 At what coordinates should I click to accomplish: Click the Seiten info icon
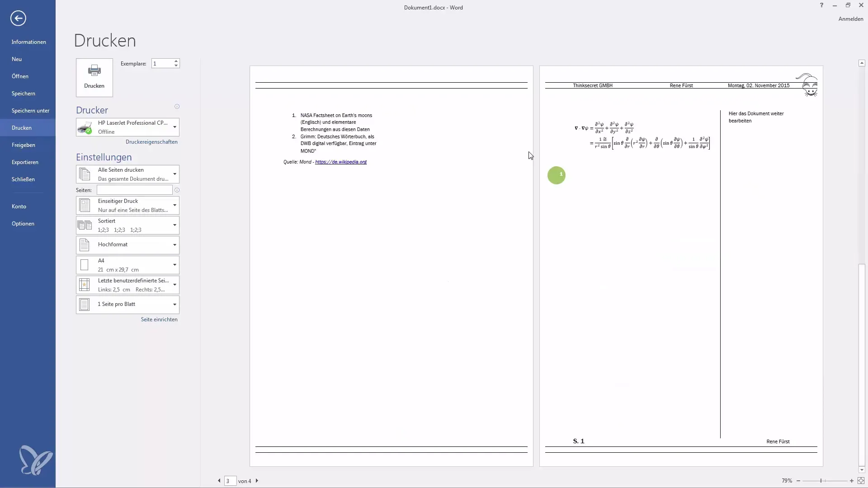177,190
